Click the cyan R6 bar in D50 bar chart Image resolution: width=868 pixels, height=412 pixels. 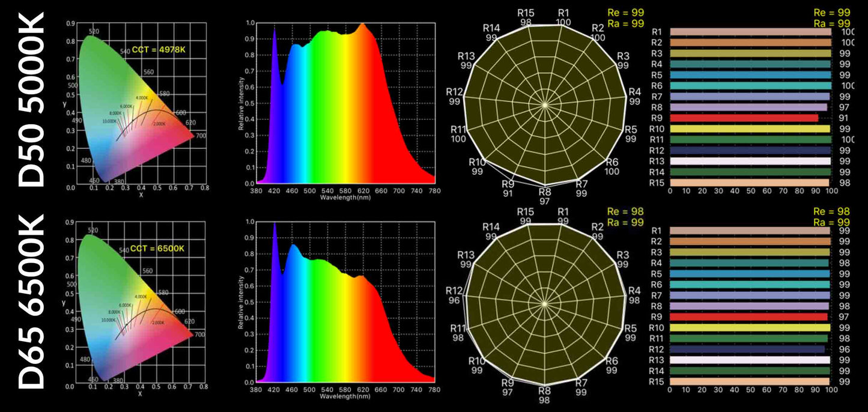(x=750, y=86)
